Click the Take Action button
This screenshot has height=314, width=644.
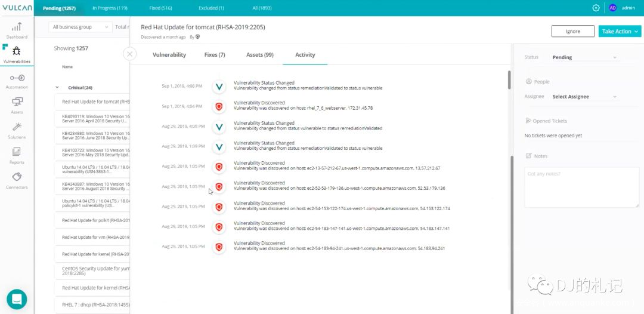[x=620, y=32]
